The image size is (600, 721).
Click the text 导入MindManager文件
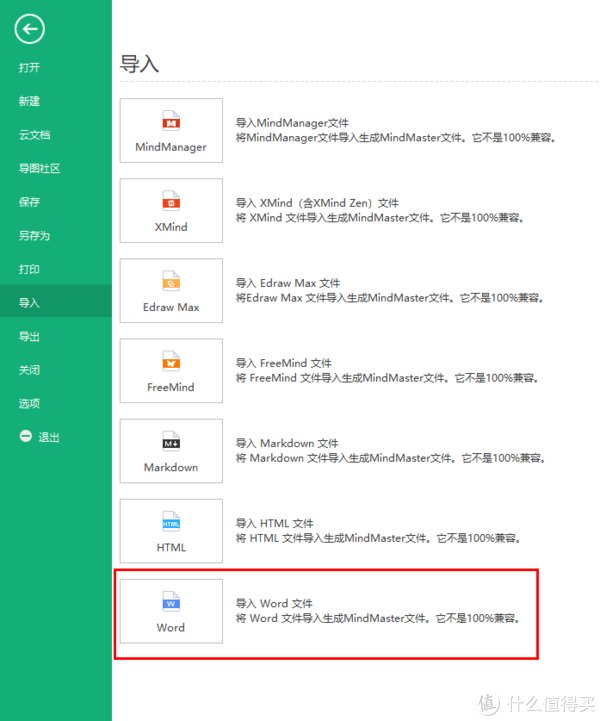coord(292,123)
